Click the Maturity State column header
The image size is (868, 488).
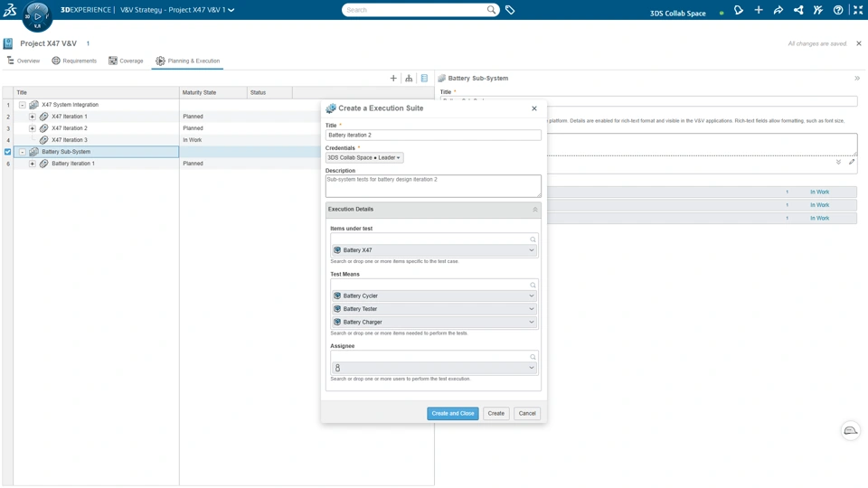213,92
